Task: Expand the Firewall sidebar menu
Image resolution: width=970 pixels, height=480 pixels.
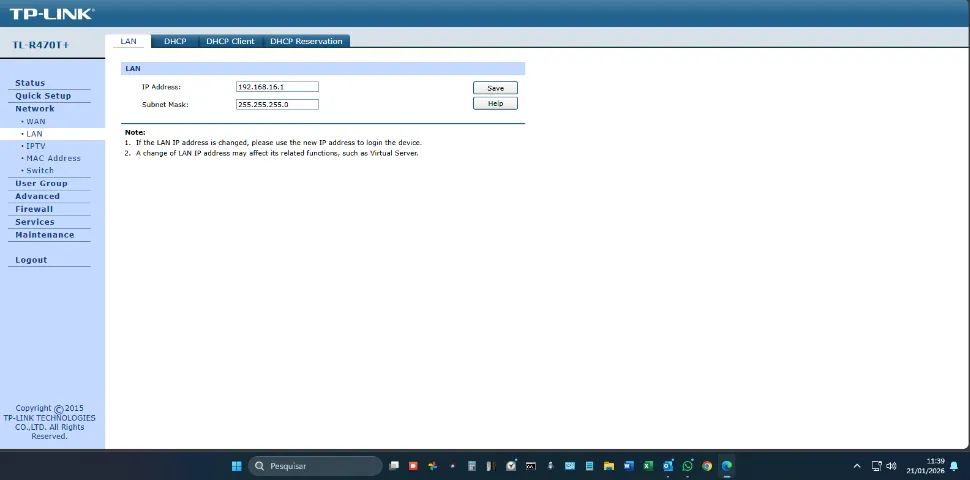Action: [34, 209]
